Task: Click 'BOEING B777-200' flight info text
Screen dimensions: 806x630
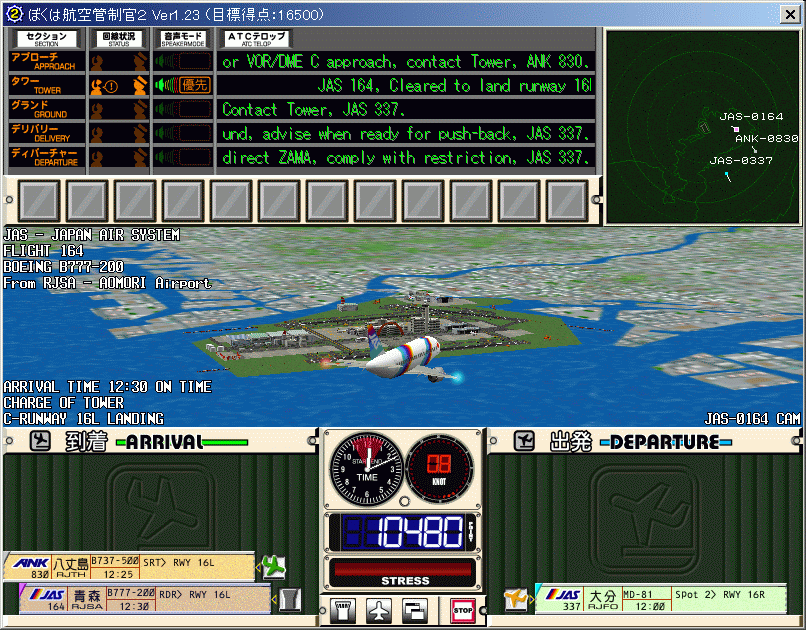Action: 63,267
